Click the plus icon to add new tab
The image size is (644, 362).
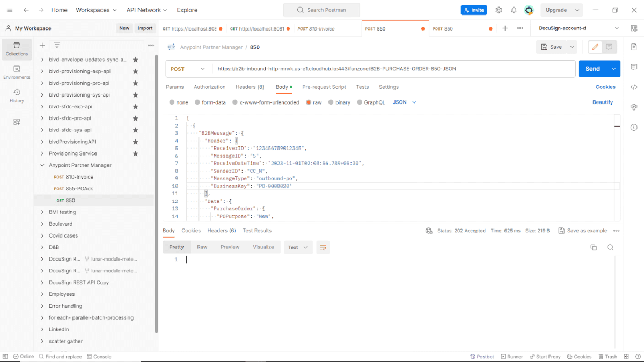tap(505, 28)
